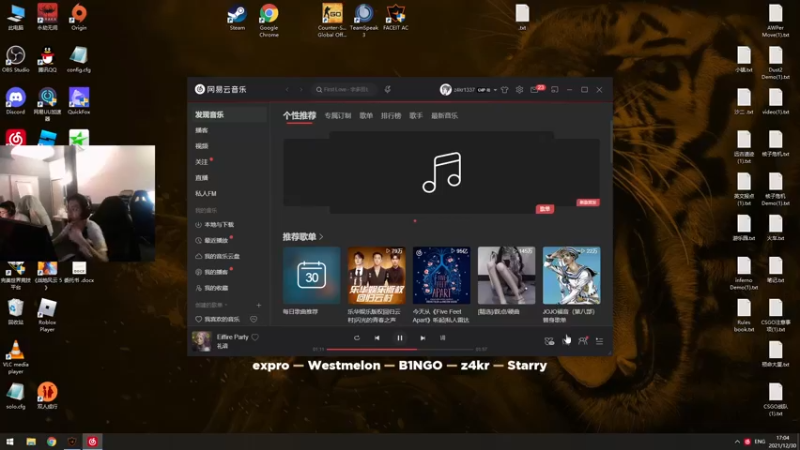Select QuickFox desktop icon
Screen dimensions: 800x450
coord(79,101)
